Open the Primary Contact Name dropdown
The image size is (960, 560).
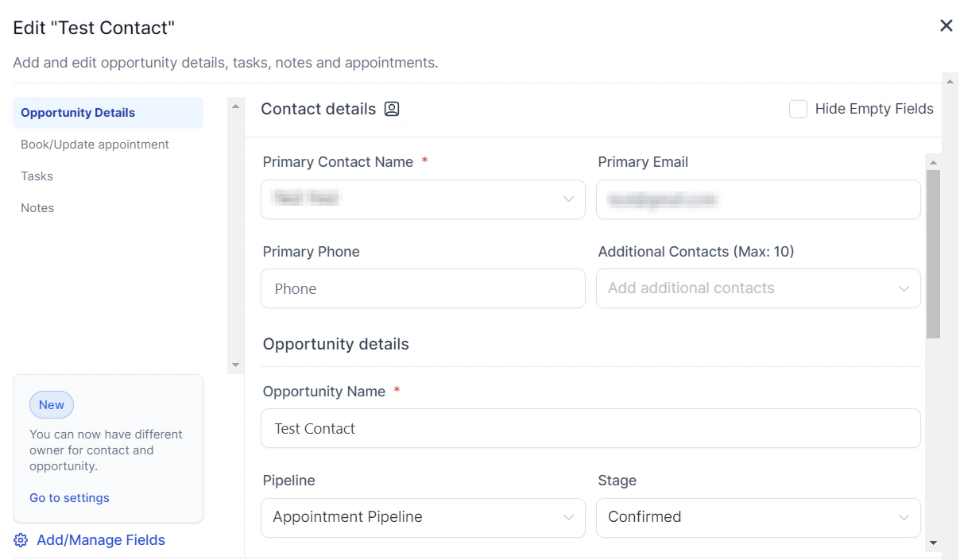pos(423,199)
